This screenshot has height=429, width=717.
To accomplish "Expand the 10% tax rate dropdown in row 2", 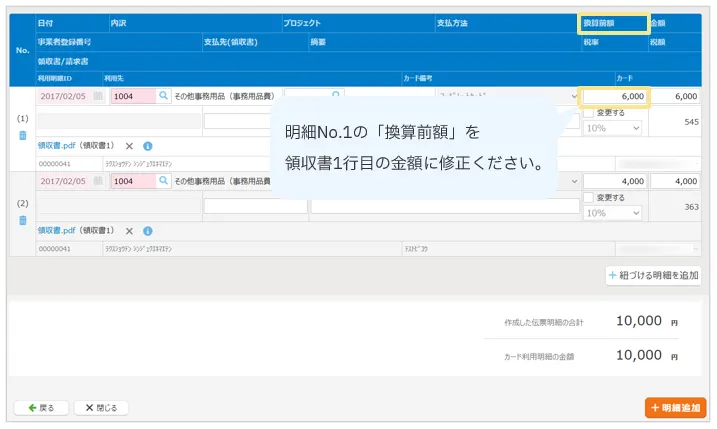I will [x=612, y=213].
